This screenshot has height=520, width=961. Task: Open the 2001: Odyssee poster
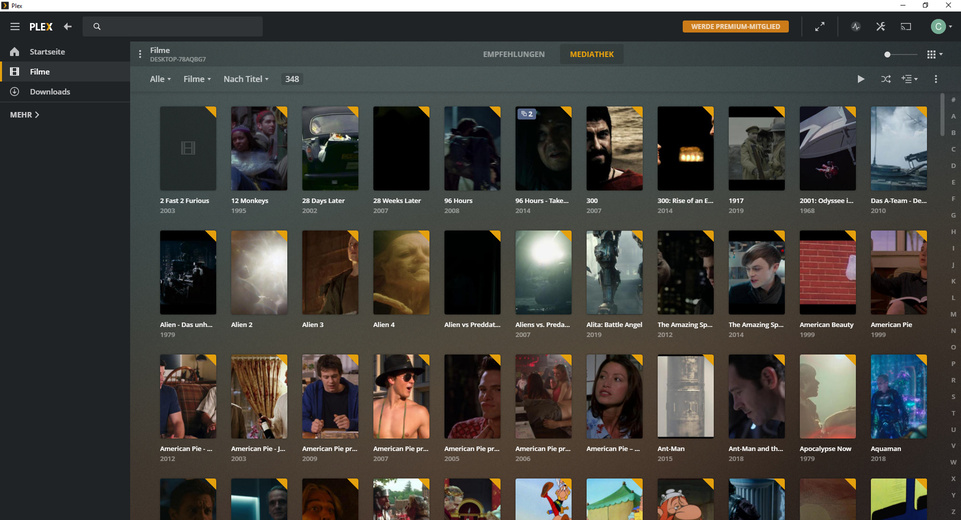[827, 148]
